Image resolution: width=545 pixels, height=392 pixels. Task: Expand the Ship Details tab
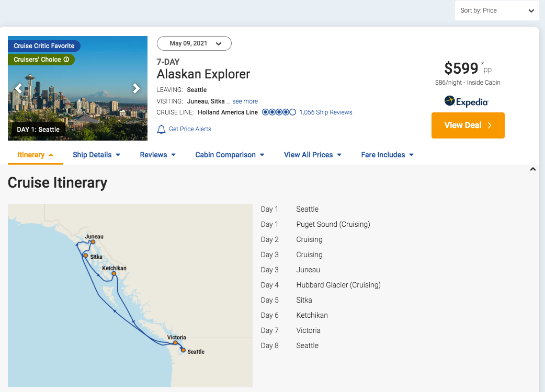[x=96, y=155]
